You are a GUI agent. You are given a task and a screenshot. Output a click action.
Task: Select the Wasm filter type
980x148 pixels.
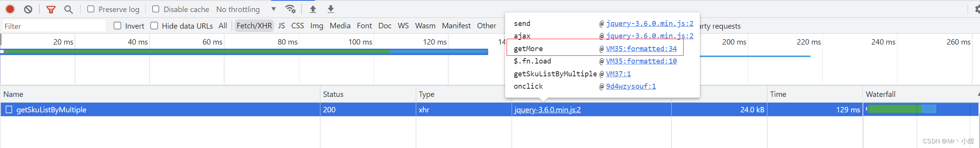point(425,26)
